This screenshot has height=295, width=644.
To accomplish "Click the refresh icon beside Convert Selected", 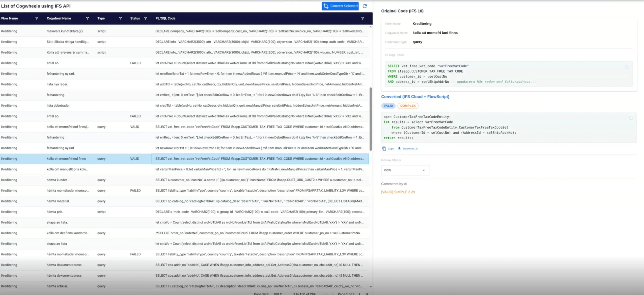I will tap(365, 6).
